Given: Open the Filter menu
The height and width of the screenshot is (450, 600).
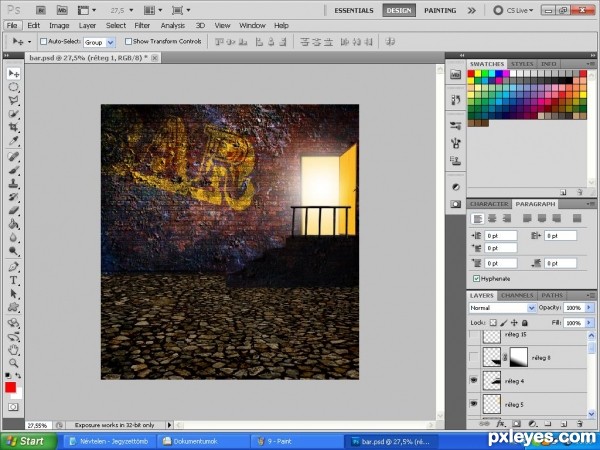Looking at the screenshot, I should [142, 25].
